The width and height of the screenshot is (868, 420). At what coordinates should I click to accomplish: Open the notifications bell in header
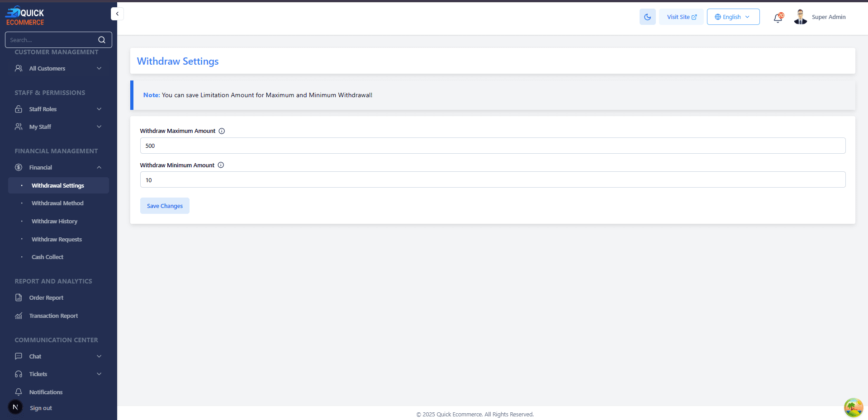coord(778,18)
